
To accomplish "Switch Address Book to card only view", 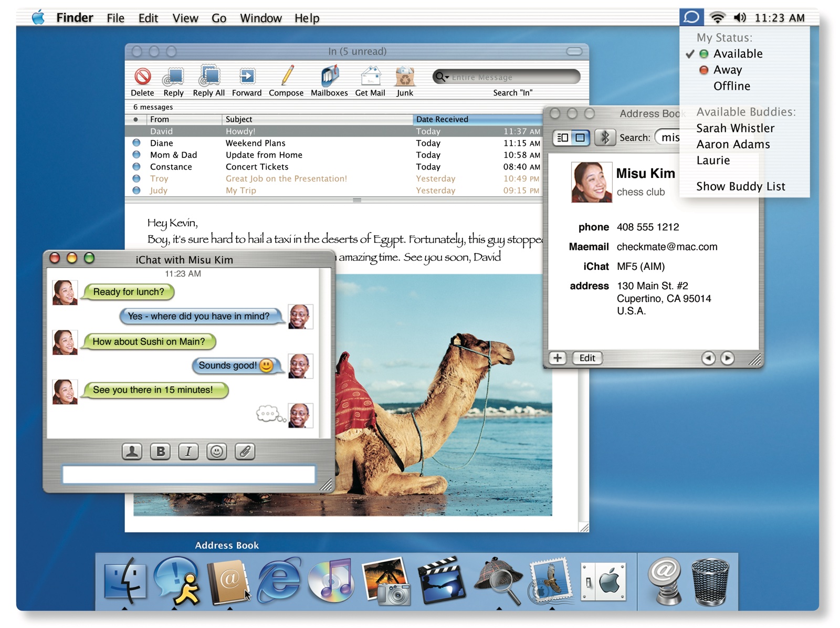I will (x=580, y=138).
